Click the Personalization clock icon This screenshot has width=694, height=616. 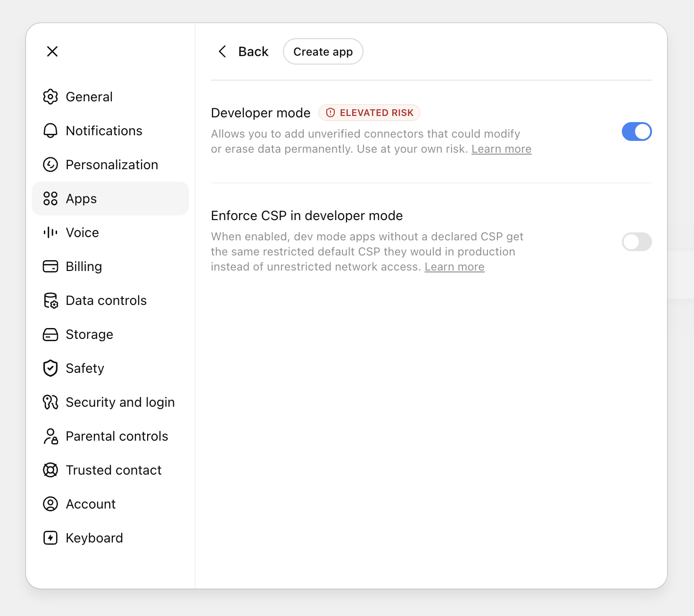click(x=50, y=164)
